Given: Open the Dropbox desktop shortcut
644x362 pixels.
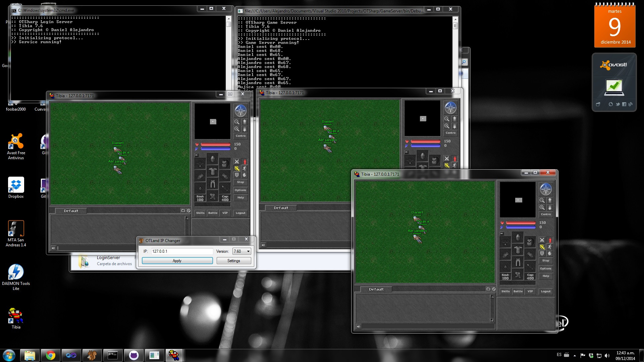Looking at the screenshot, I should click(16, 188).
